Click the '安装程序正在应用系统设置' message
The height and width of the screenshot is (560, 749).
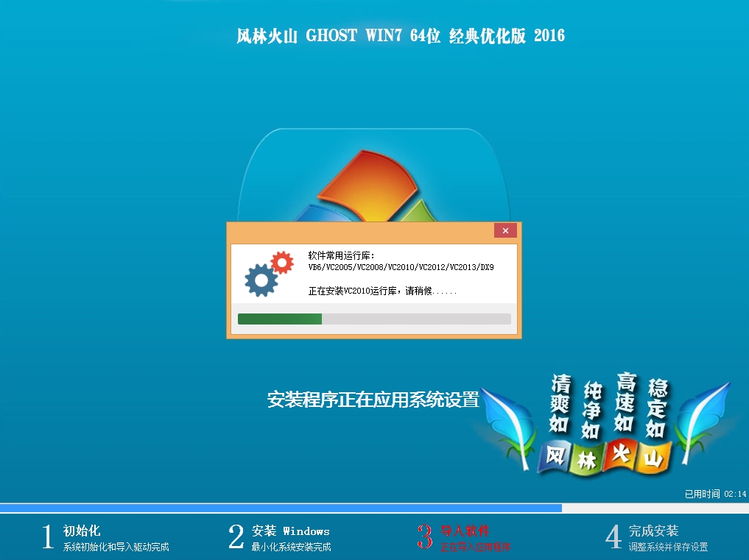(x=373, y=400)
